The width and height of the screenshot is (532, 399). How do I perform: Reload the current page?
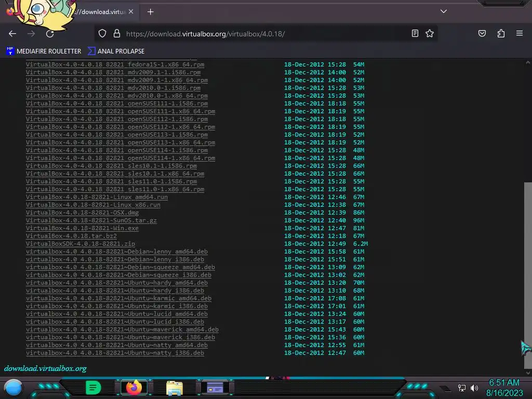click(x=50, y=34)
